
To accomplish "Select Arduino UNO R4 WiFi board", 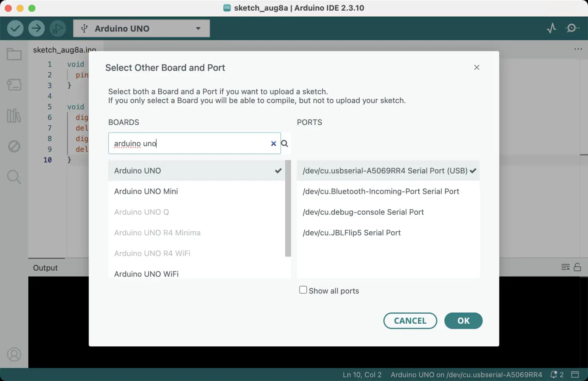I will (197, 253).
